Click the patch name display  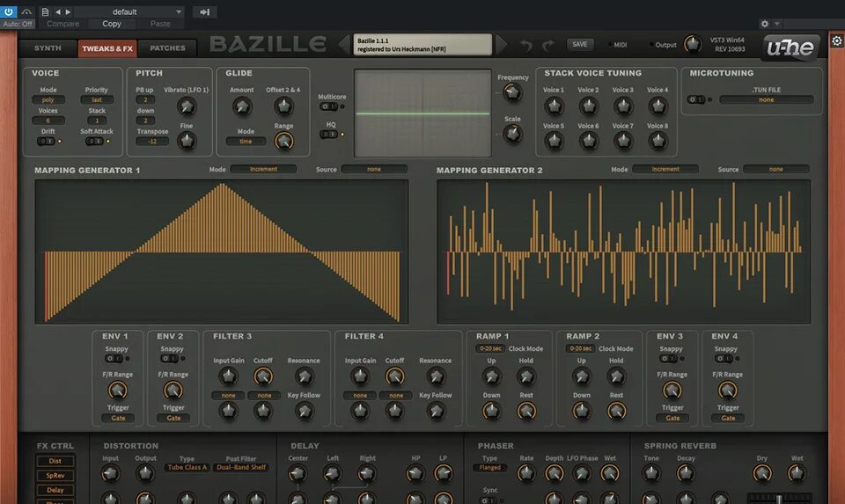[x=422, y=45]
